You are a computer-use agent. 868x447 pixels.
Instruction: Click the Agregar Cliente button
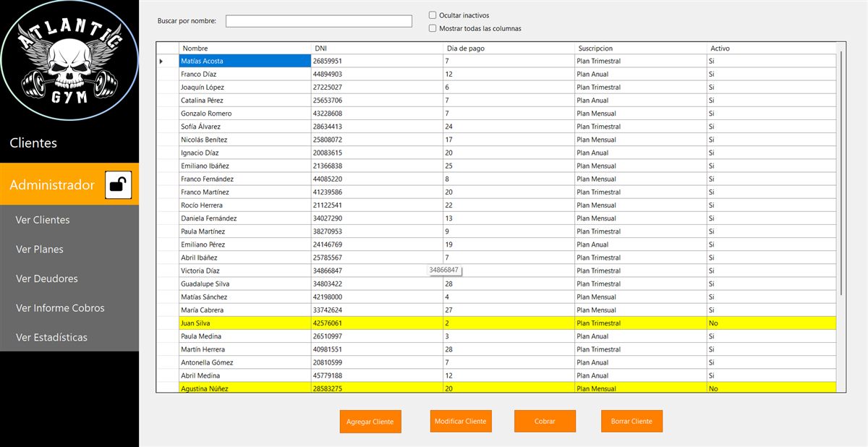tap(370, 422)
